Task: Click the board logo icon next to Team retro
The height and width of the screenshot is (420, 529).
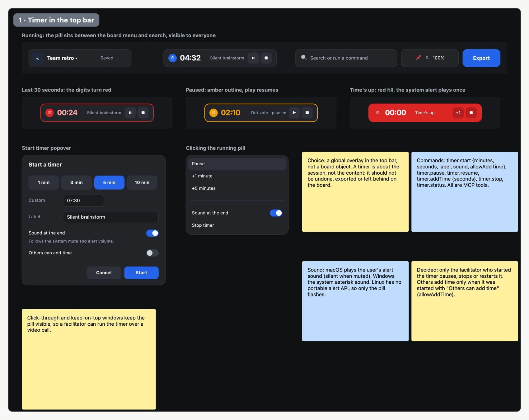Action: (x=38, y=58)
